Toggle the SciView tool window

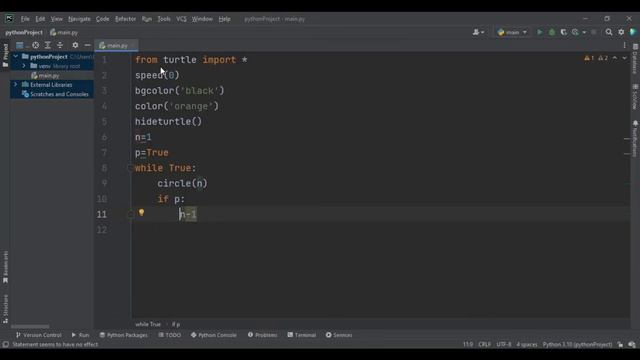635,97
